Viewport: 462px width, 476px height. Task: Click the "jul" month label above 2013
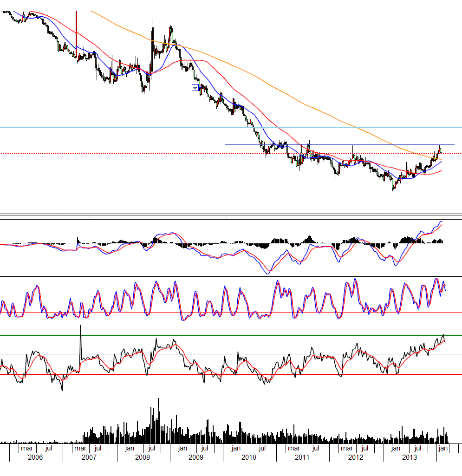click(418, 448)
